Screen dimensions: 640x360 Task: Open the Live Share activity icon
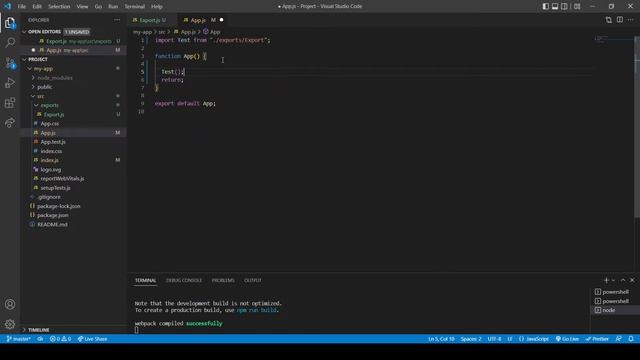tap(10, 122)
